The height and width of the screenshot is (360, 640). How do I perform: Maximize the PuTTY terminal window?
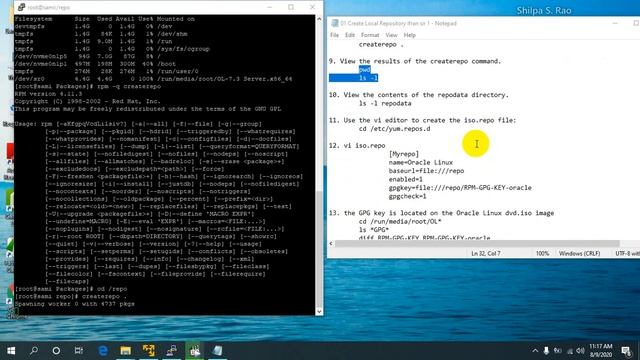pos(291,7)
